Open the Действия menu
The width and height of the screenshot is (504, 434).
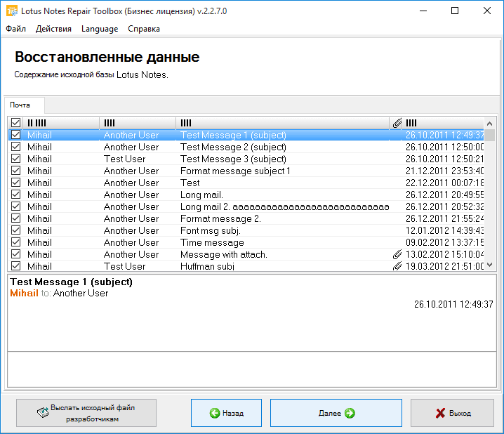[x=53, y=29]
